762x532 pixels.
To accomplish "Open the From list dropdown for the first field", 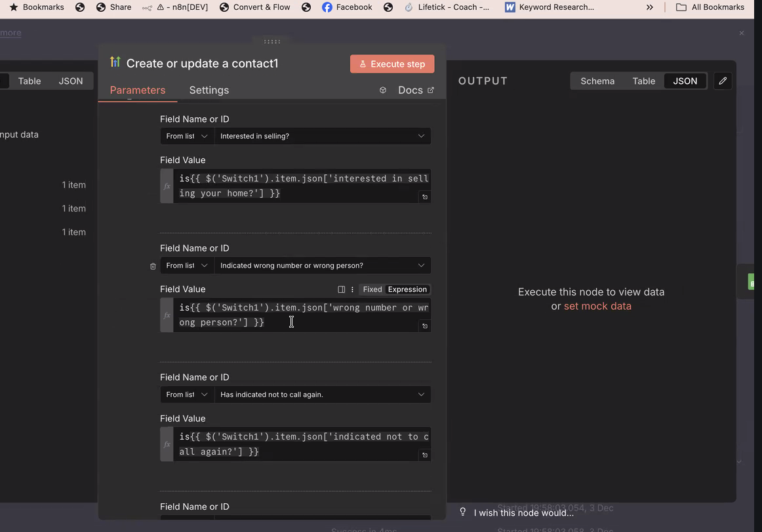I will (x=186, y=136).
